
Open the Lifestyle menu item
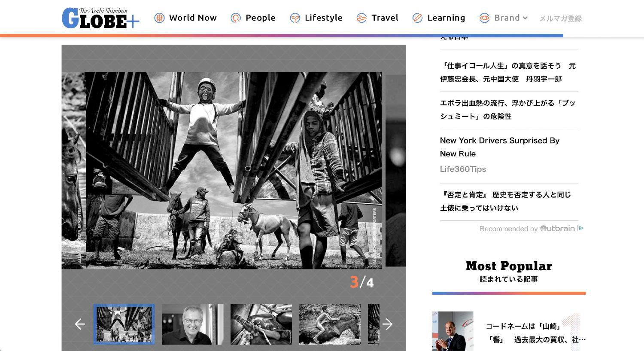323,18
